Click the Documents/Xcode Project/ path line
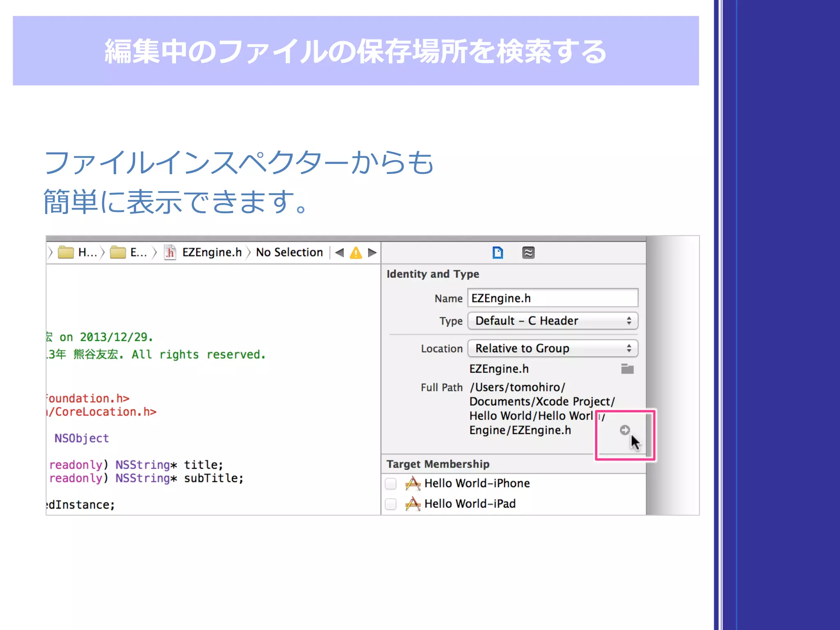 [542, 402]
